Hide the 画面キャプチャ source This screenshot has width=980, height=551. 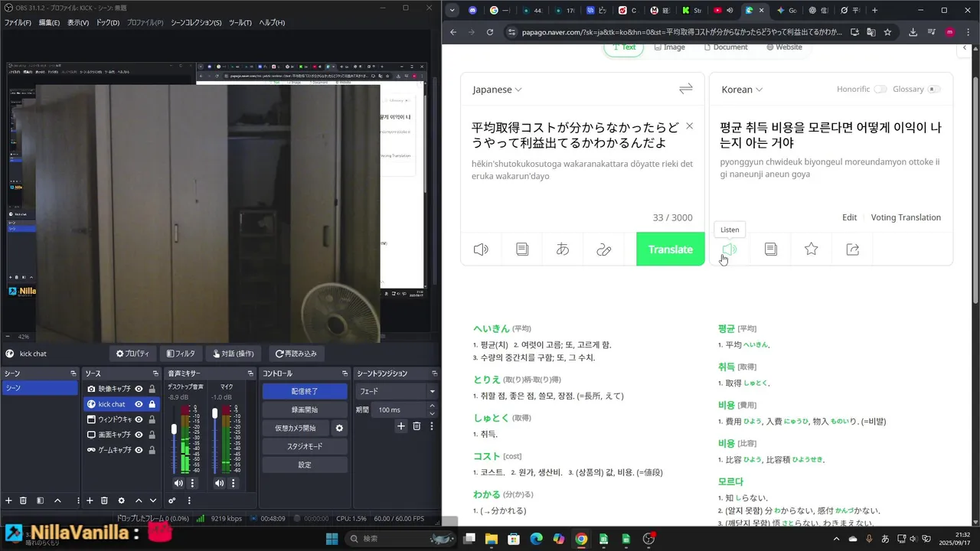coord(139,435)
